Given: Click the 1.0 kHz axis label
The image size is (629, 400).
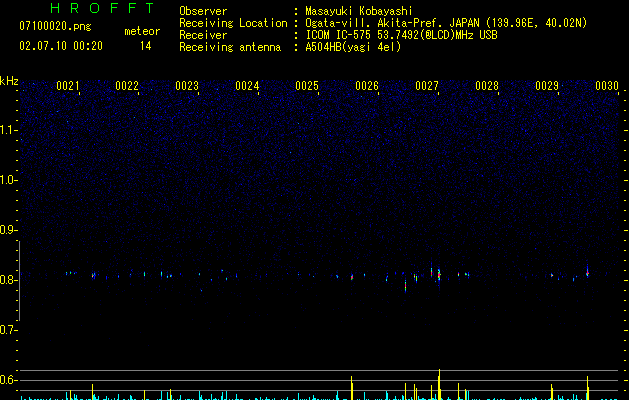Looking at the screenshot, I should (x=8, y=180).
